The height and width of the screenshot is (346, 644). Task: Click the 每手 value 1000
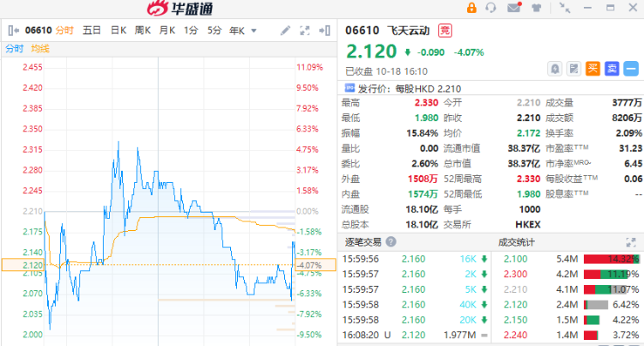point(530,209)
